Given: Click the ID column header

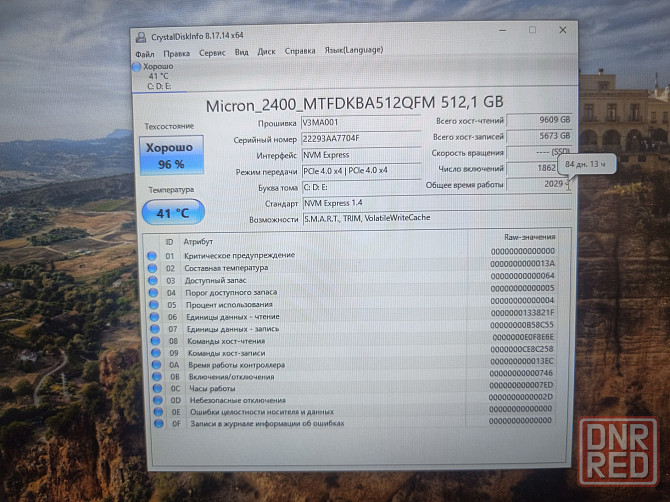Looking at the screenshot, I should pyautogui.click(x=169, y=242).
